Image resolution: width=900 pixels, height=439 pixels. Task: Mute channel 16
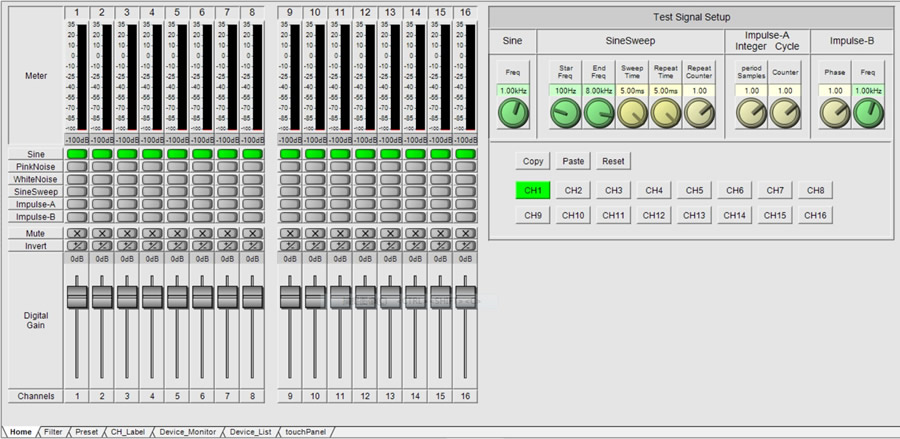[465, 234]
